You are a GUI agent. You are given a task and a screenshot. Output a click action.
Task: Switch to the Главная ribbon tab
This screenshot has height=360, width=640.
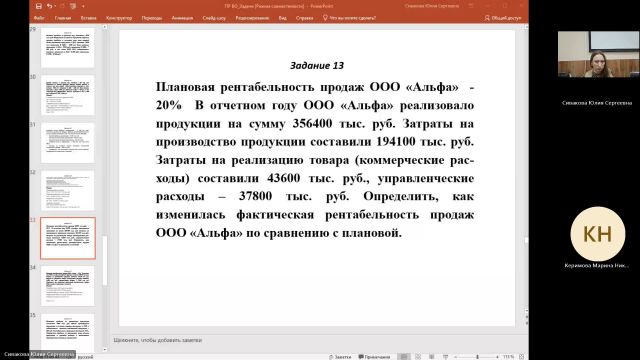63,18
